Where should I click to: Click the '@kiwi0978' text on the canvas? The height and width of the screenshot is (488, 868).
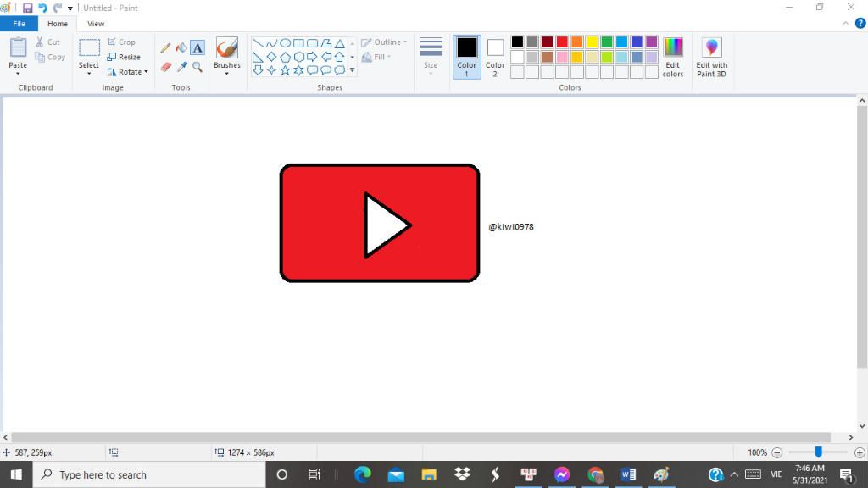point(511,227)
